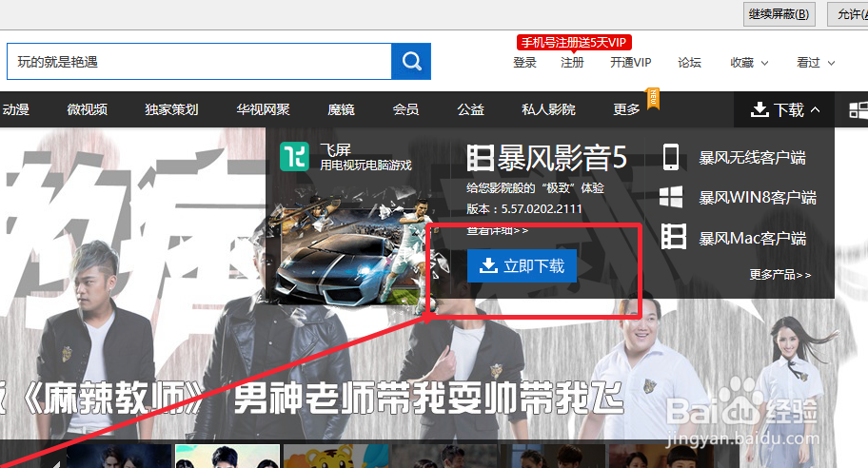Click the phone icon for 暴风无线客户端
868x468 pixels.
(671, 157)
